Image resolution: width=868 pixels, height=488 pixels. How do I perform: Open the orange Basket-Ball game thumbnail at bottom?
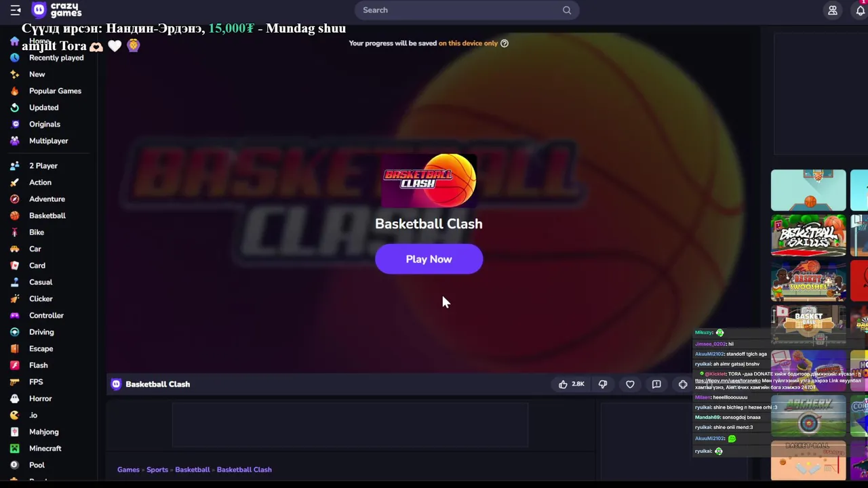(x=808, y=460)
